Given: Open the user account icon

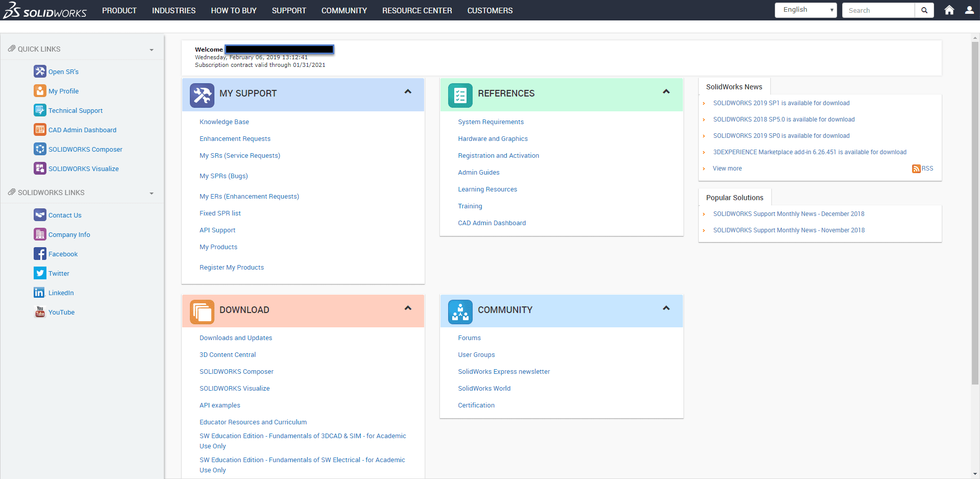Looking at the screenshot, I should click(969, 10).
